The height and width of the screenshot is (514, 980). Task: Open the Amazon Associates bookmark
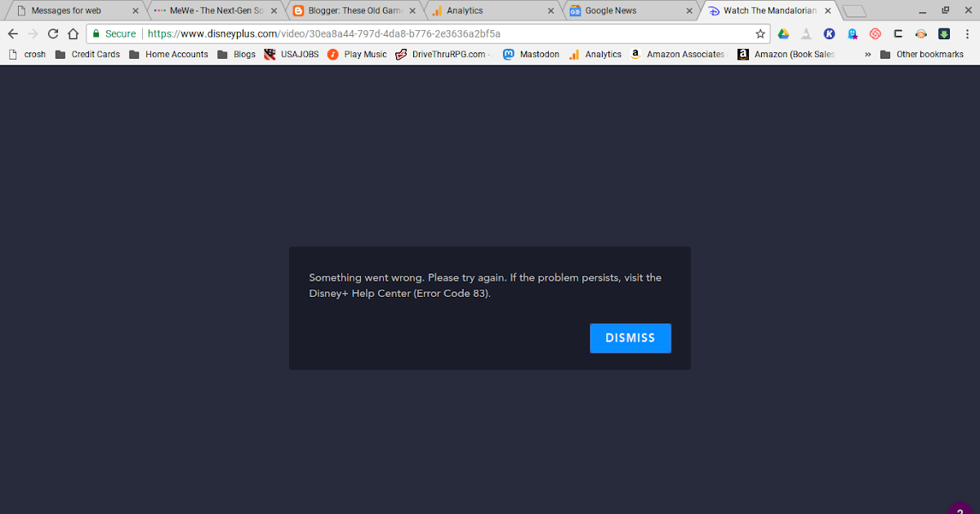tap(678, 55)
